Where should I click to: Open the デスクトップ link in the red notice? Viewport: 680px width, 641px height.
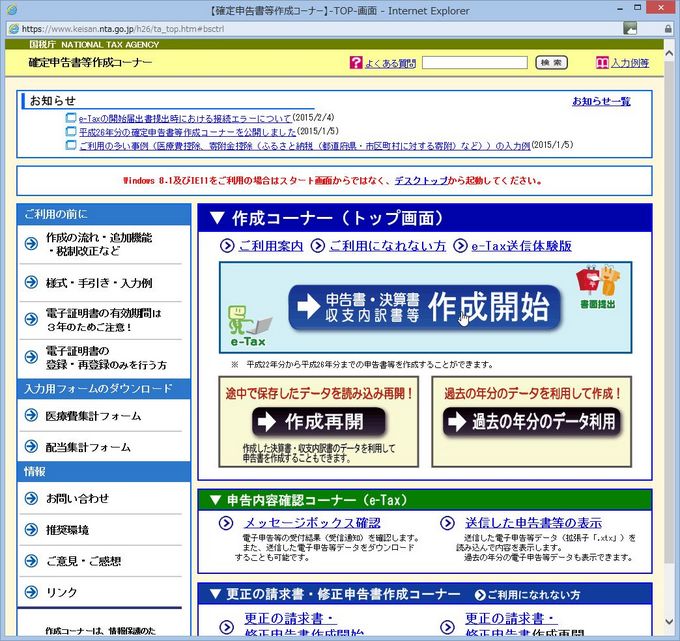point(421,181)
